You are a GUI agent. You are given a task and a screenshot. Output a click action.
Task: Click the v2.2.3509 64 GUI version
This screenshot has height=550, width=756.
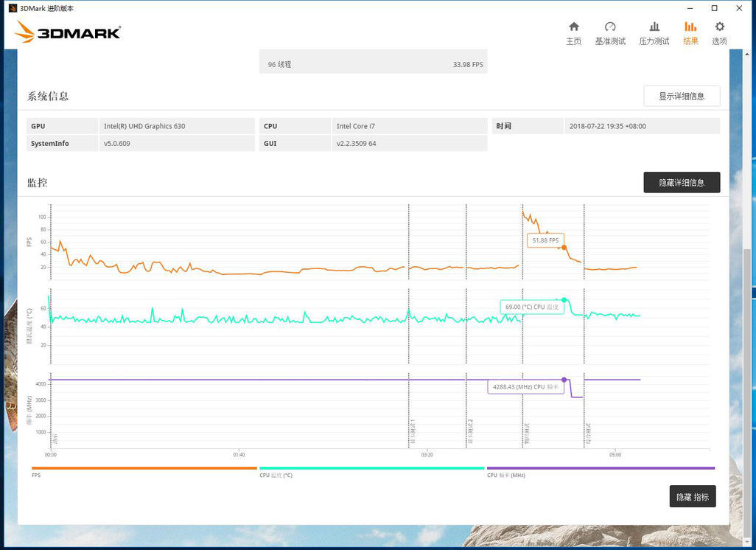(x=357, y=143)
